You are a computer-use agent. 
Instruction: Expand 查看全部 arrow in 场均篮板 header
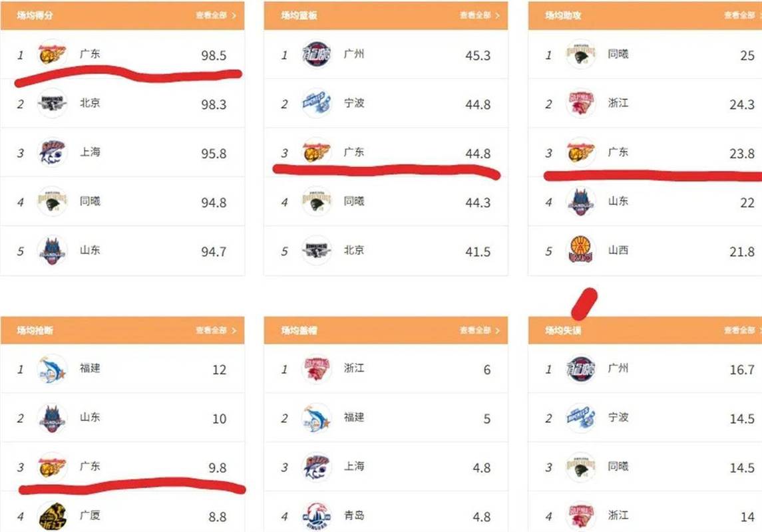pyautogui.click(x=498, y=15)
